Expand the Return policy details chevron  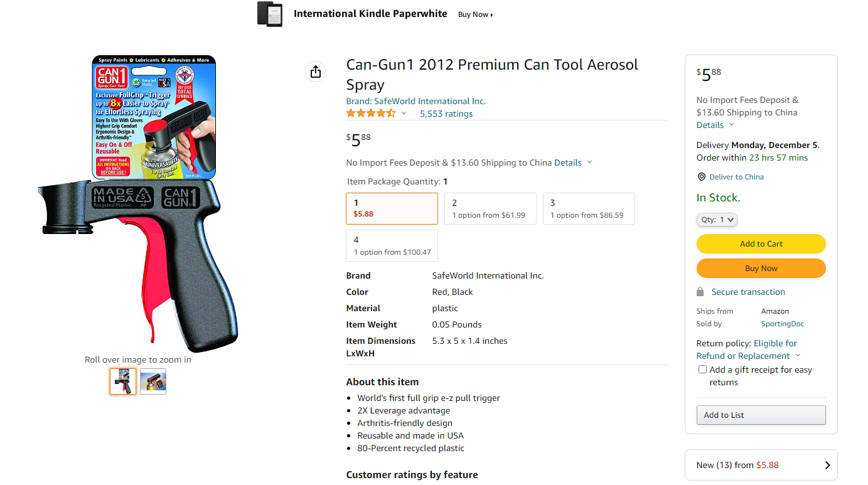click(798, 356)
